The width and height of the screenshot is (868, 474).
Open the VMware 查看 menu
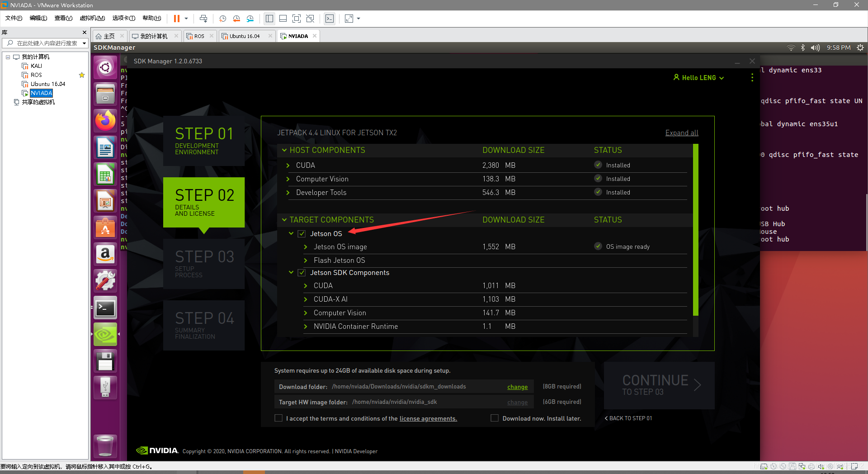(x=63, y=18)
